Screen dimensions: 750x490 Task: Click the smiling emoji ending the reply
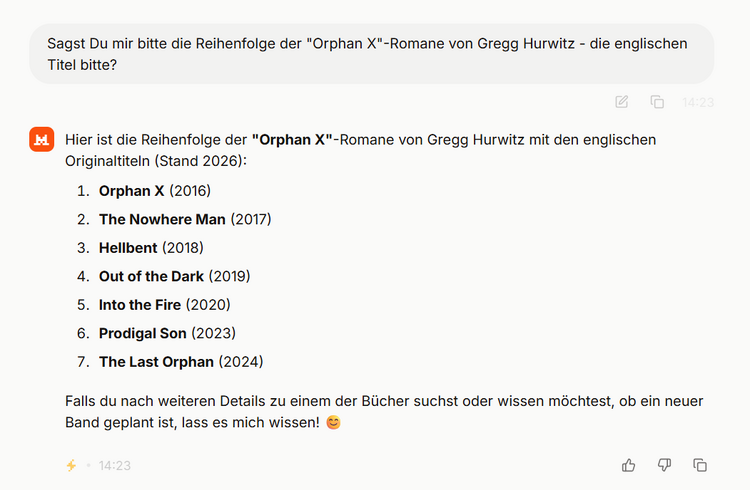[333, 423]
